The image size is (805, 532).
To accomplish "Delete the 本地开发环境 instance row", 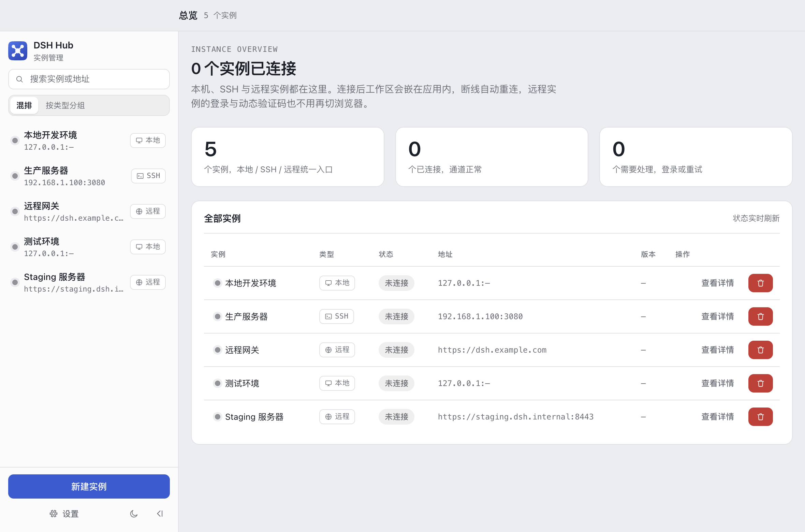I will [760, 283].
